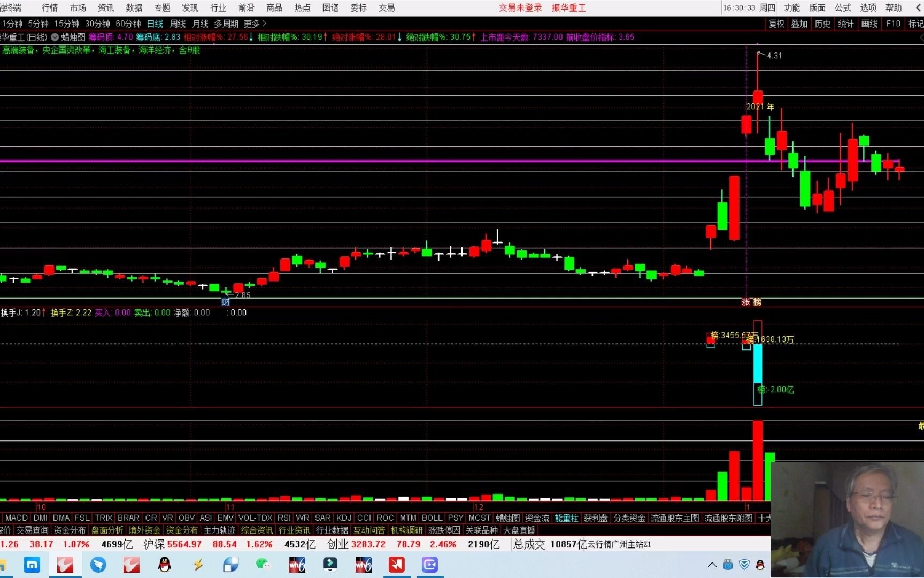Image resolution: width=924 pixels, height=578 pixels.
Task: Click the blue shield security tray icon
Action: click(x=744, y=565)
